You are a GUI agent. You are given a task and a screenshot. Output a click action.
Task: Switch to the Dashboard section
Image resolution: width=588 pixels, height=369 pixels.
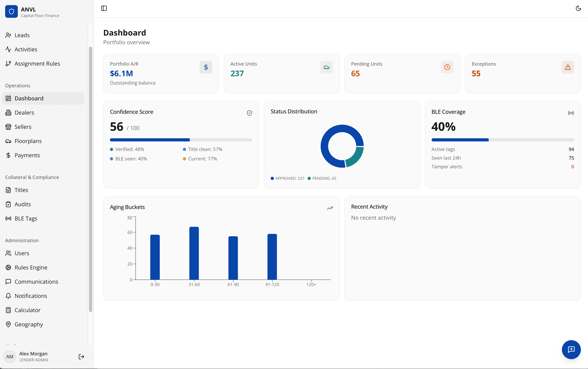[x=29, y=98]
